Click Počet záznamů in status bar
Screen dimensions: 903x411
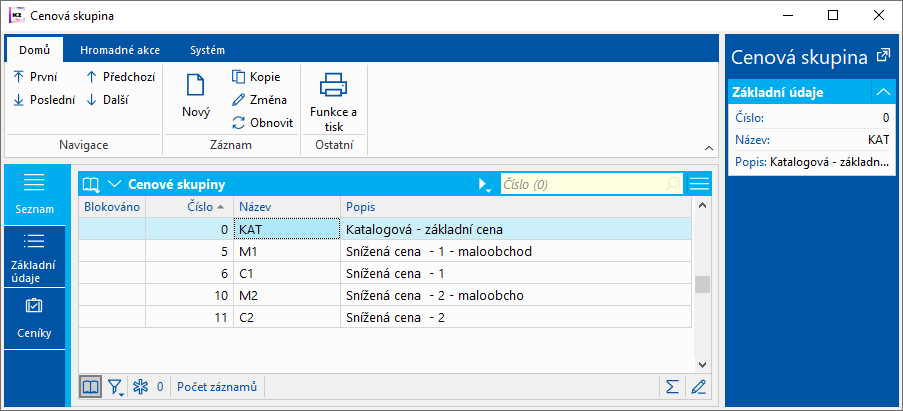[x=218, y=387]
